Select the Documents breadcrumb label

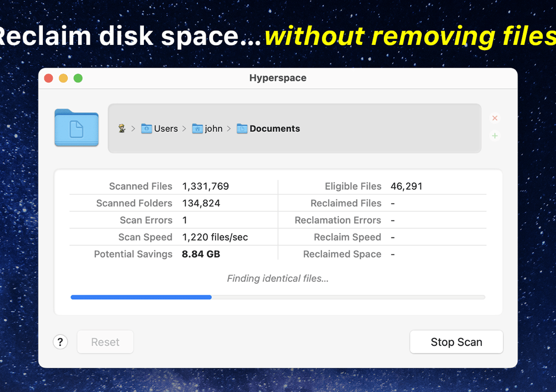[x=275, y=128]
